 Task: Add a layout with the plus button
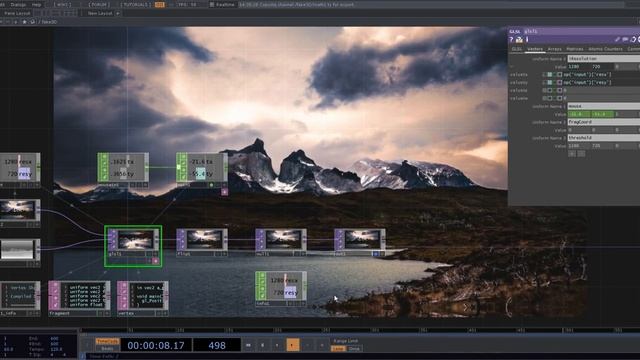click(x=118, y=13)
